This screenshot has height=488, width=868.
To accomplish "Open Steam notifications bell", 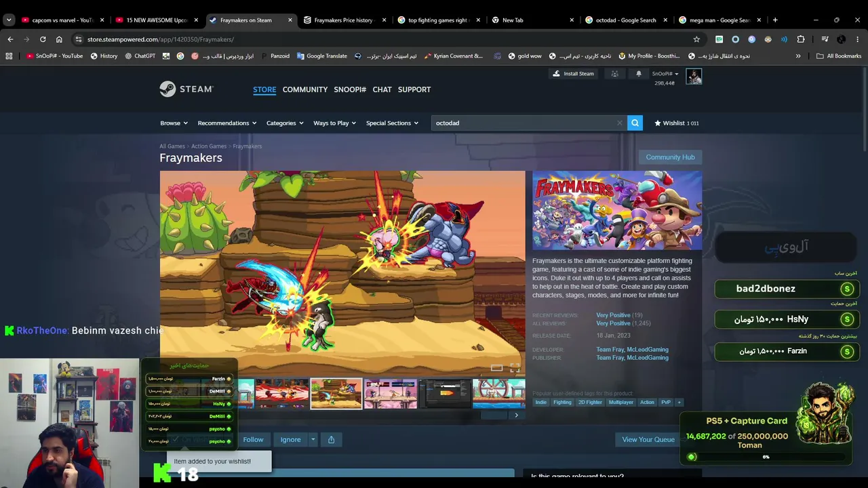I will point(638,74).
